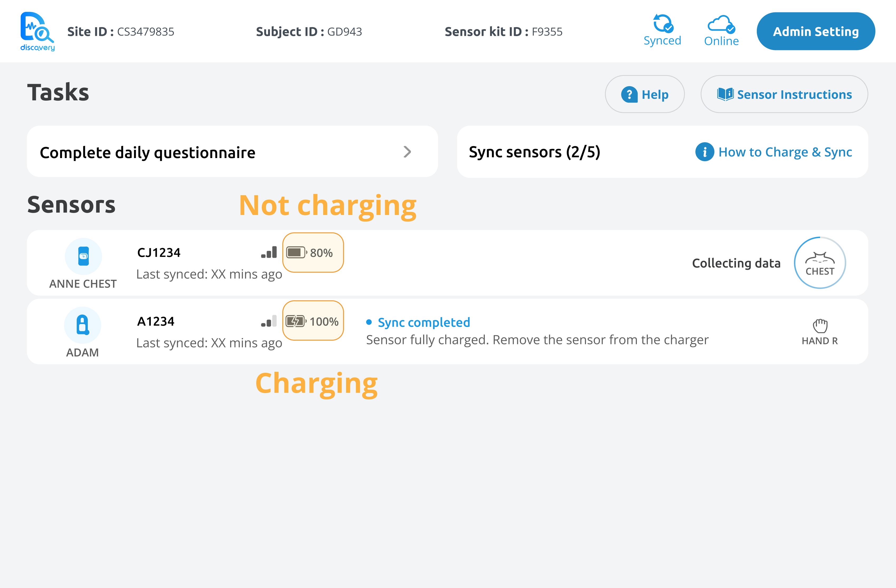Click Subject ID GD943
This screenshot has height=588, width=896.
point(309,32)
